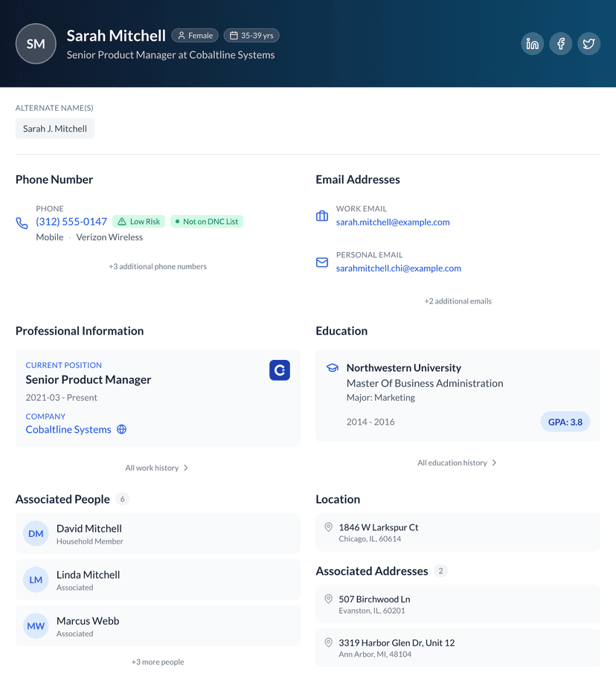Show +2 additional emails
The width and height of the screenshot is (616, 682).
458,301
